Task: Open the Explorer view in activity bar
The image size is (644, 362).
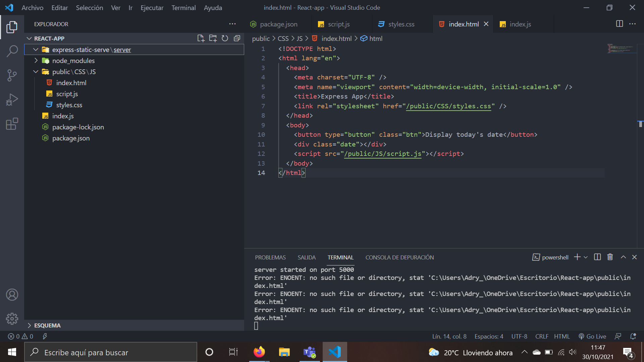Action: pyautogui.click(x=12, y=27)
